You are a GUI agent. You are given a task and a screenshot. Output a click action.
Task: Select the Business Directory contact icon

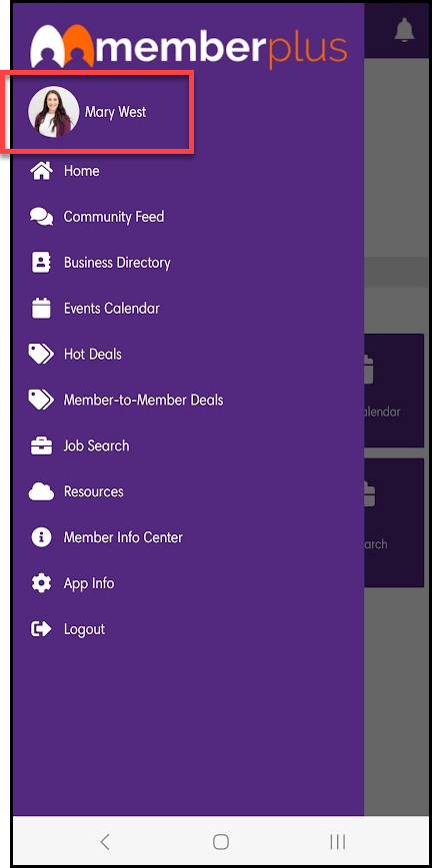pyautogui.click(x=42, y=263)
